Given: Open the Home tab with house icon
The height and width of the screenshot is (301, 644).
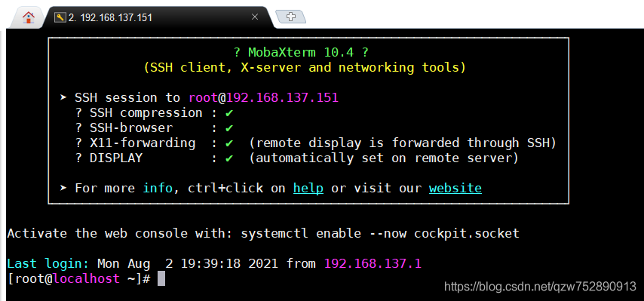Looking at the screenshot, I should pyautogui.click(x=29, y=17).
